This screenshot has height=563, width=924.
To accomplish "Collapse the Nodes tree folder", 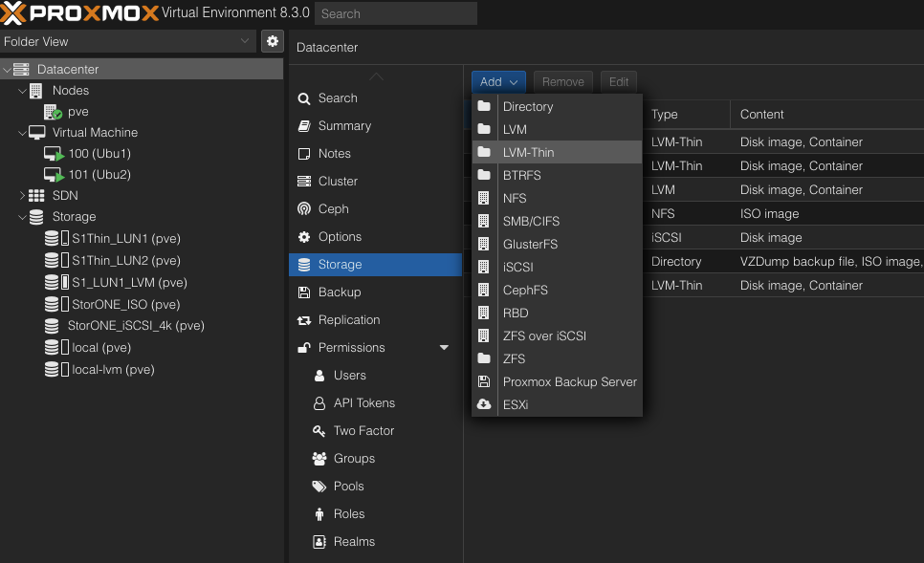I will tap(22, 91).
